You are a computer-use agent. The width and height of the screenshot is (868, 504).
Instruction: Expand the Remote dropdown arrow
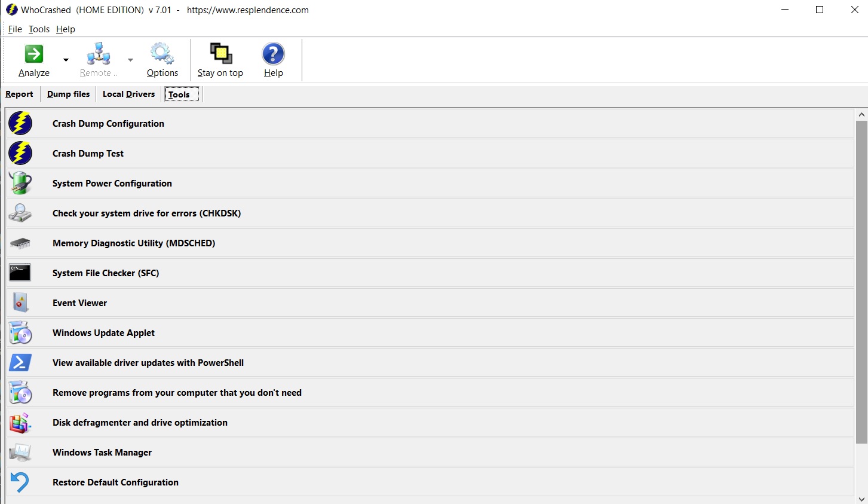coord(130,60)
